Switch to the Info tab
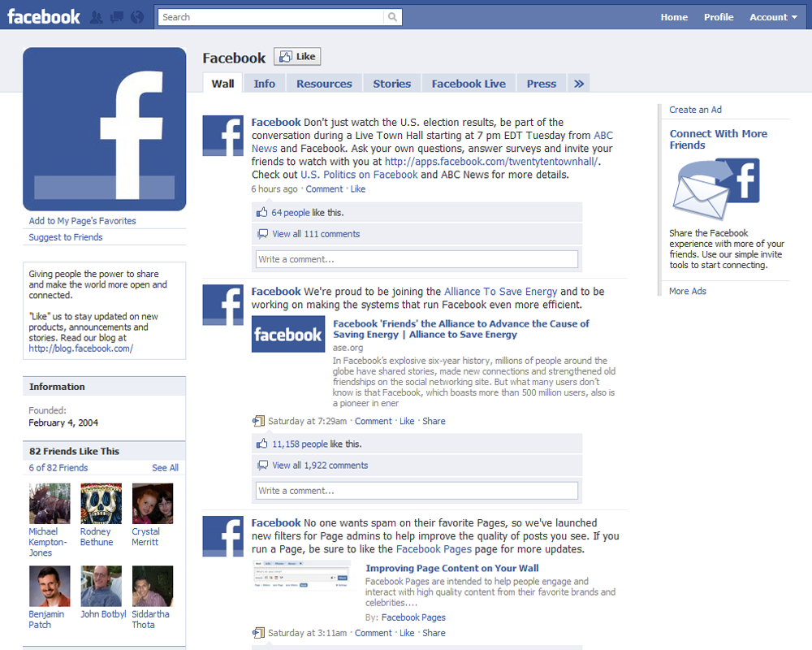Image resolution: width=812 pixels, height=650 pixels. click(264, 84)
